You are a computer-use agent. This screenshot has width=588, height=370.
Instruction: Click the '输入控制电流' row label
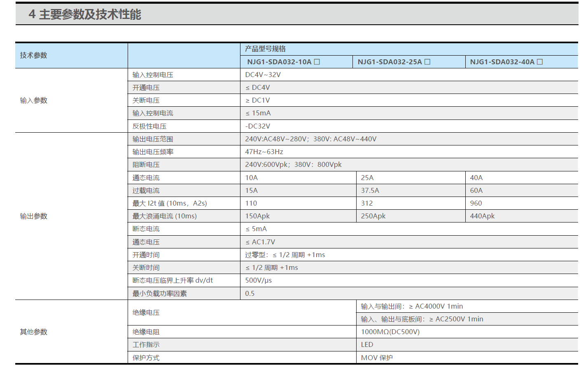tap(153, 113)
